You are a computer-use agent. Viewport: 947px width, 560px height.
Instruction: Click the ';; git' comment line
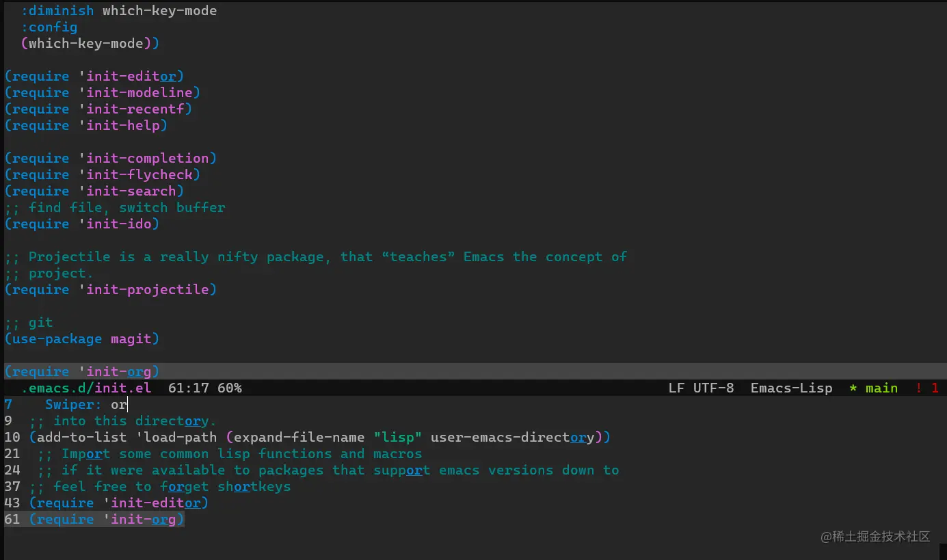pos(29,322)
